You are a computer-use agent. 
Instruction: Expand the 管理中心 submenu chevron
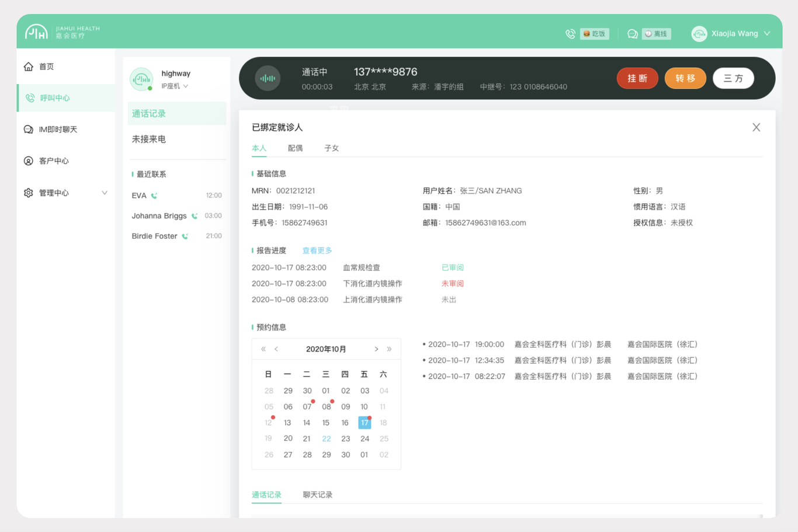pos(105,193)
